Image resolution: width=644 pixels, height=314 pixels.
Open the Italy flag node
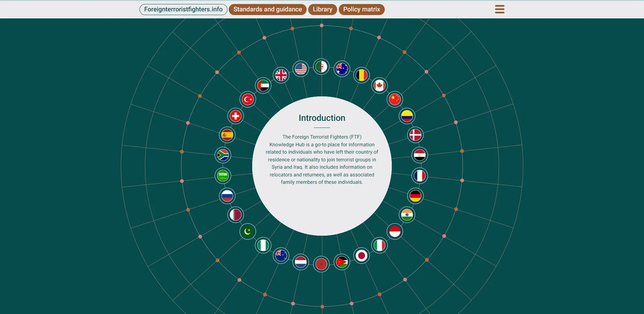coord(379,245)
